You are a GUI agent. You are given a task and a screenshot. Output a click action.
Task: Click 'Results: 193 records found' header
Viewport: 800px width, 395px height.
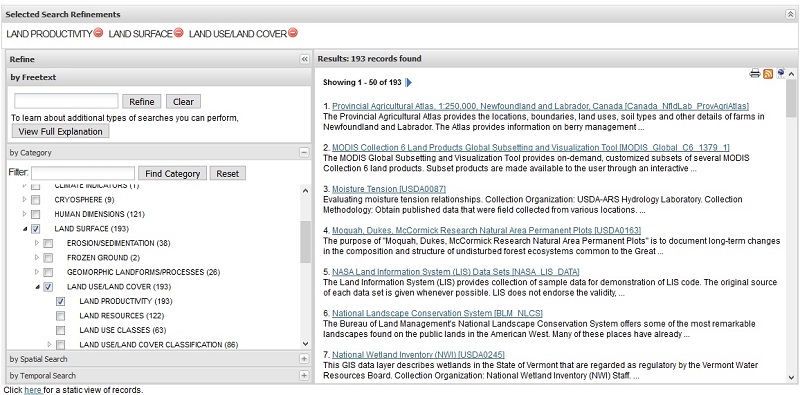(369, 59)
